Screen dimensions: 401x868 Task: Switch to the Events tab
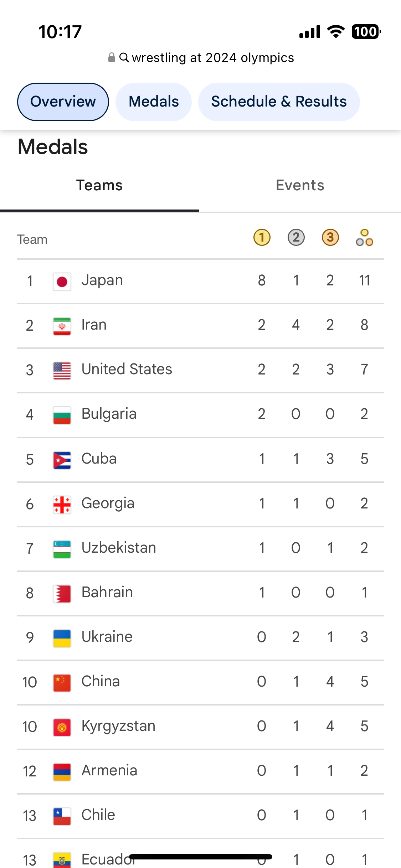(300, 186)
